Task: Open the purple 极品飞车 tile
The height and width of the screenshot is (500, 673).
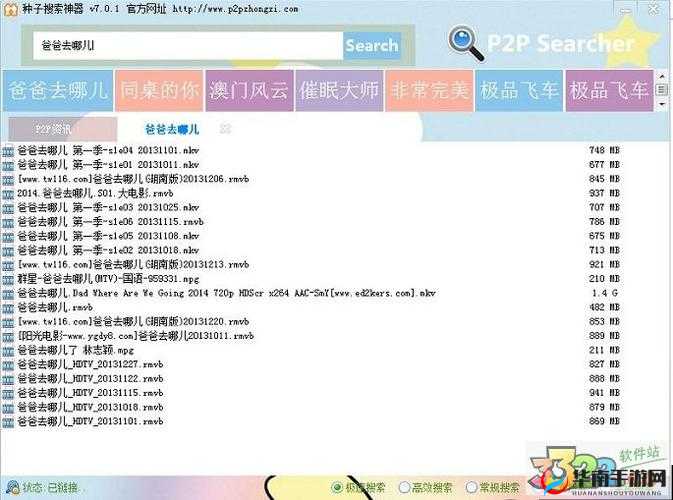Action: tap(609, 91)
